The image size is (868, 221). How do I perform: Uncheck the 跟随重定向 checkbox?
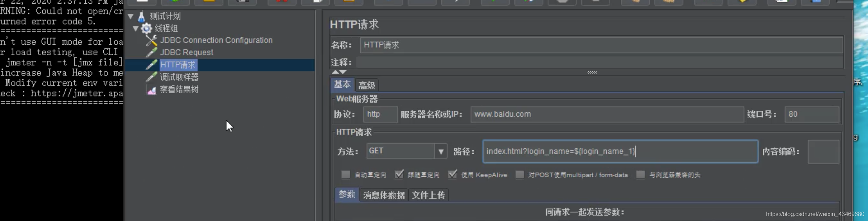coord(399,175)
